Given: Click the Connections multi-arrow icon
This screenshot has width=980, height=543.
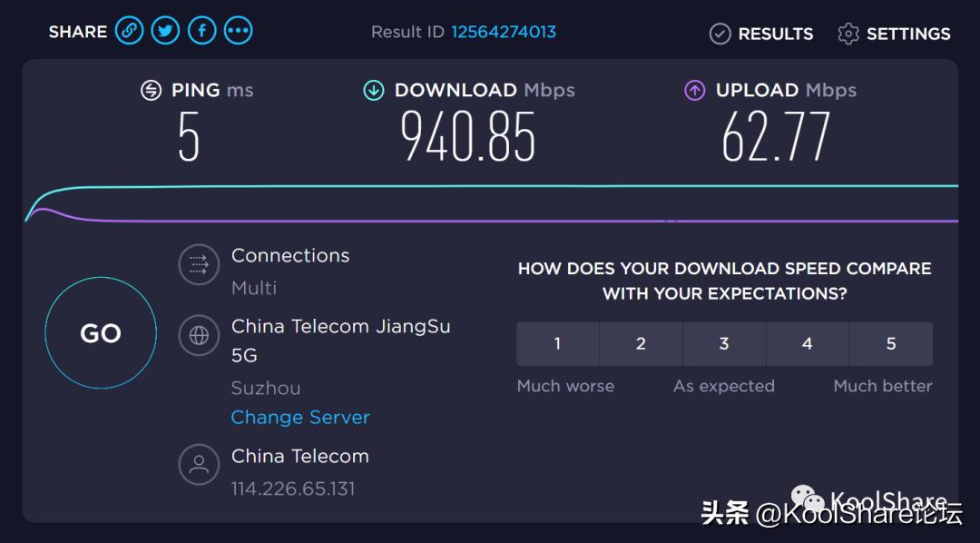Looking at the screenshot, I should point(199,265).
